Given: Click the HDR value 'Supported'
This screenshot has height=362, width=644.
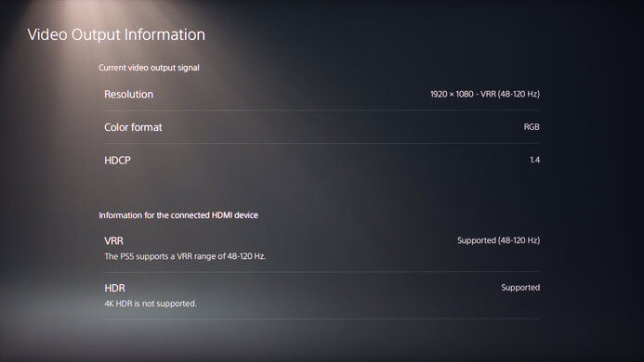Looking at the screenshot, I should click(520, 288).
